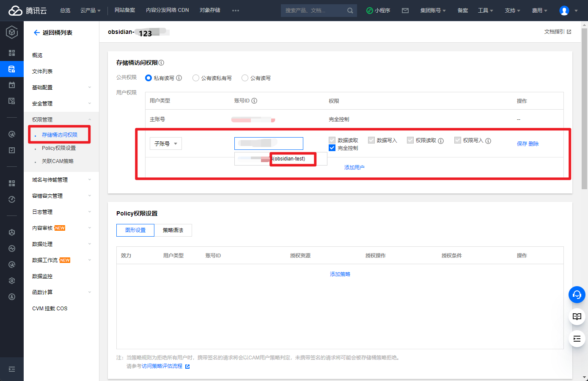Select the highlighted bucket icon in the sidebar
The image size is (588, 381).
click(x=12, y=69)
